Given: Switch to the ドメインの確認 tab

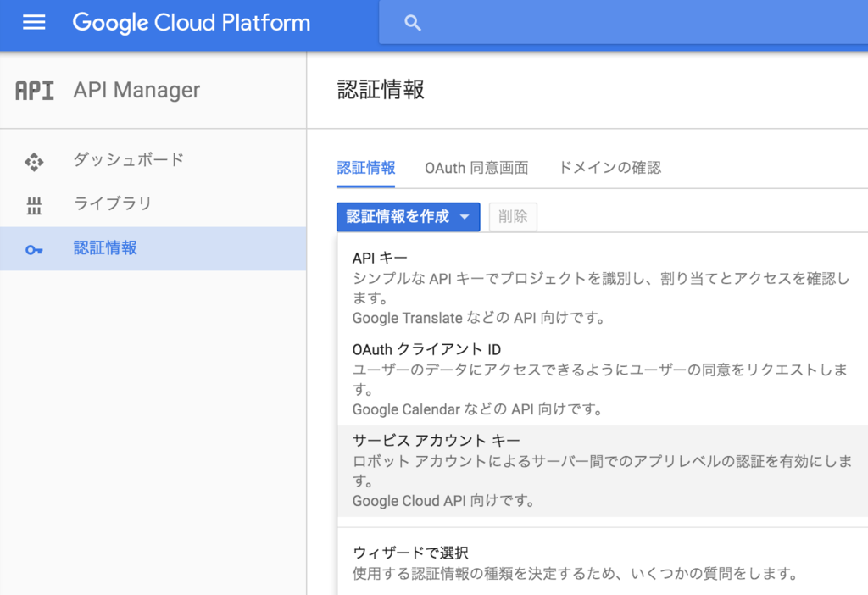Looking at the screenshot, I should click(x=609, y=168).
